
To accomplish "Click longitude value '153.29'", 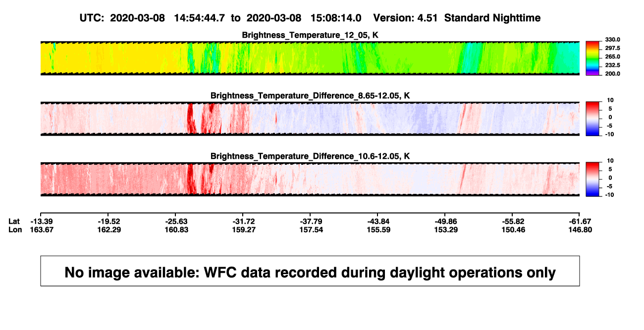I will point(446,230).
